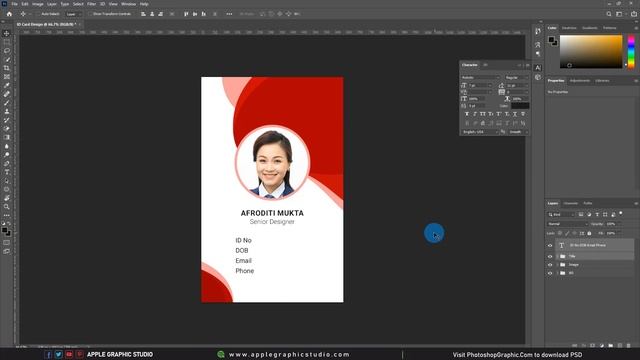Click the Align horizontal centers icon
Image resolution: width=640 pixels, height=360 pixels.
152,14
